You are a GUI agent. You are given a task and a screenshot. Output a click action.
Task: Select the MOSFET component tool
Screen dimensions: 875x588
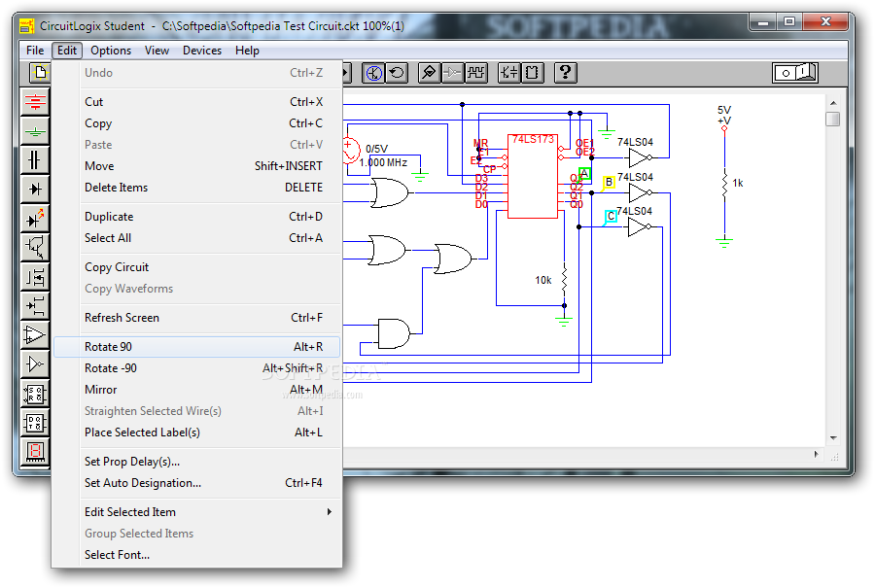pos(35,276)
